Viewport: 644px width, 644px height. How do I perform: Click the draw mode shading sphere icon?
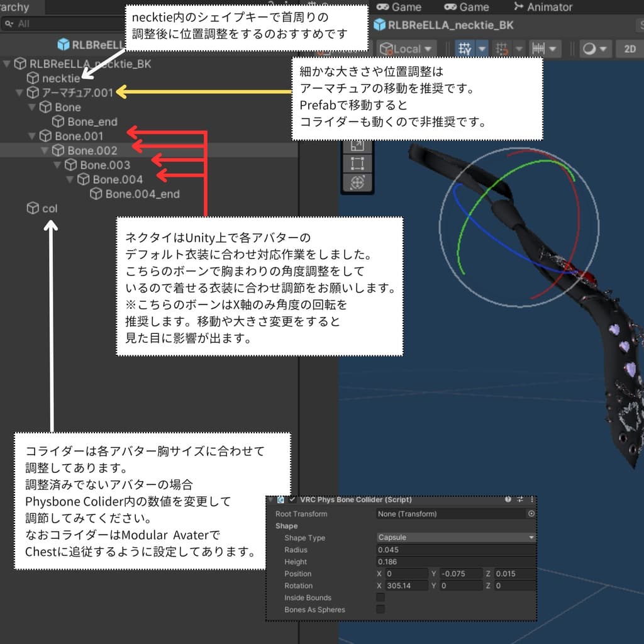tap(589, 48)
